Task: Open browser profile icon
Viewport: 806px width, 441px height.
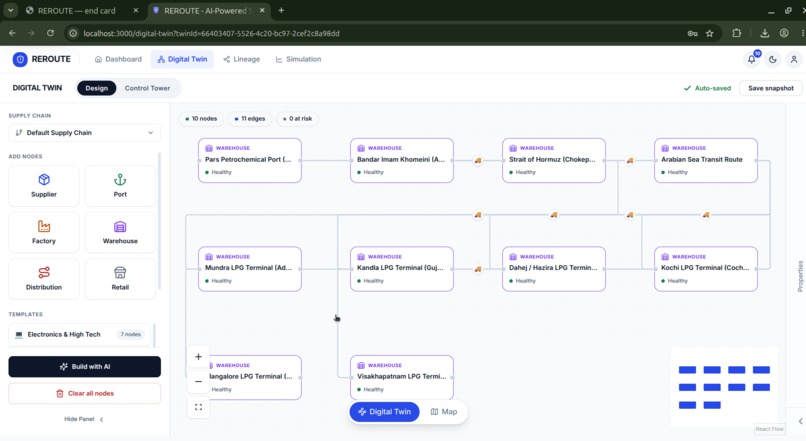Action: coord(784,33)
